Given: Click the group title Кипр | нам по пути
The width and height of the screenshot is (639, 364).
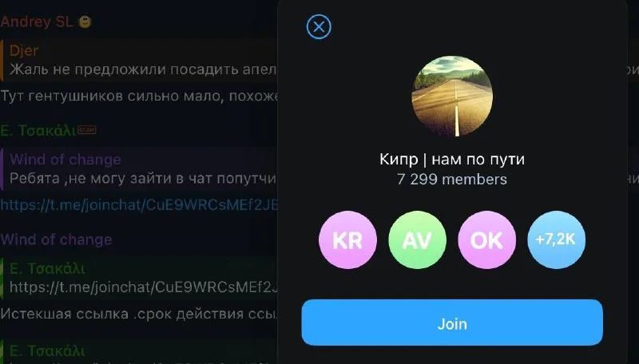Looking at the screenshot, I should click(452, 159).
